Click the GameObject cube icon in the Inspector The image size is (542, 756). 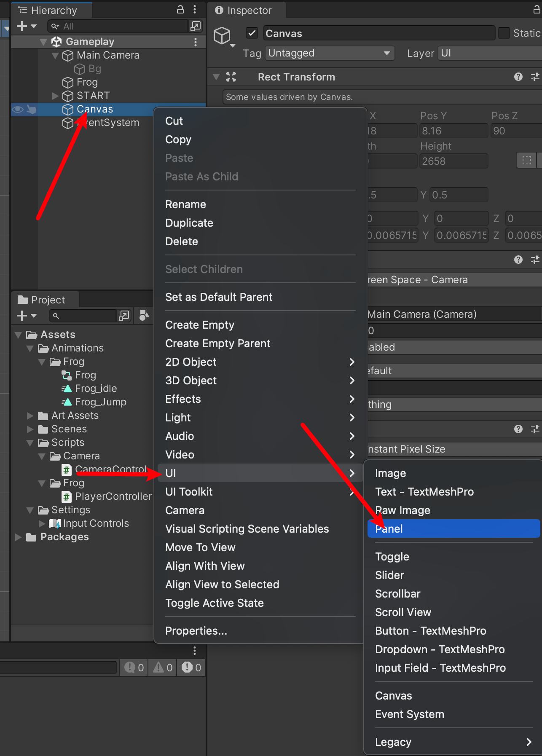[x=222, y=36]
